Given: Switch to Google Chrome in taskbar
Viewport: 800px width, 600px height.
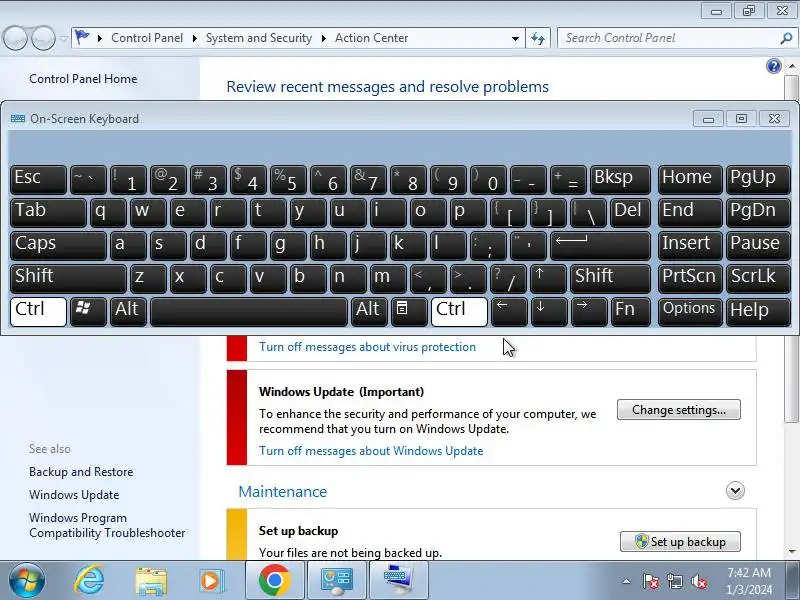Looking at the screenshot, I should (274, 581).
